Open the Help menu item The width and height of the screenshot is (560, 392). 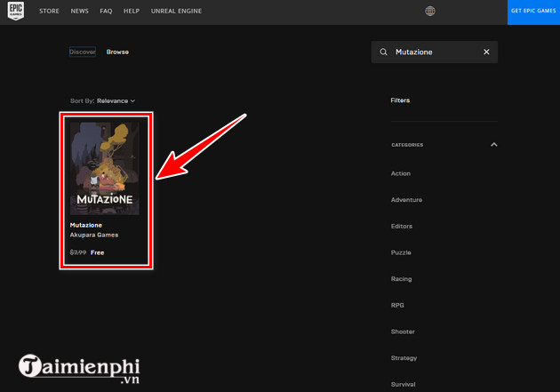coord(132,11)
